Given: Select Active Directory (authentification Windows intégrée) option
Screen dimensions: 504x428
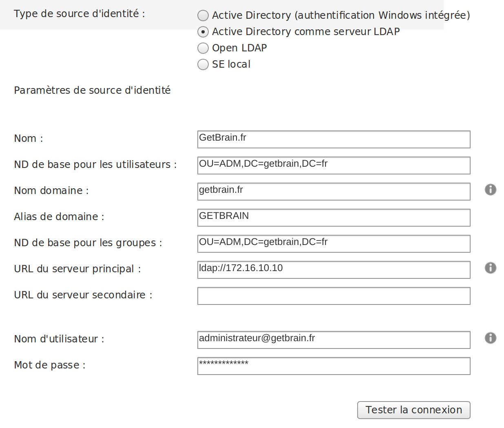Looking at the screenshot, I should click(203, 15).
